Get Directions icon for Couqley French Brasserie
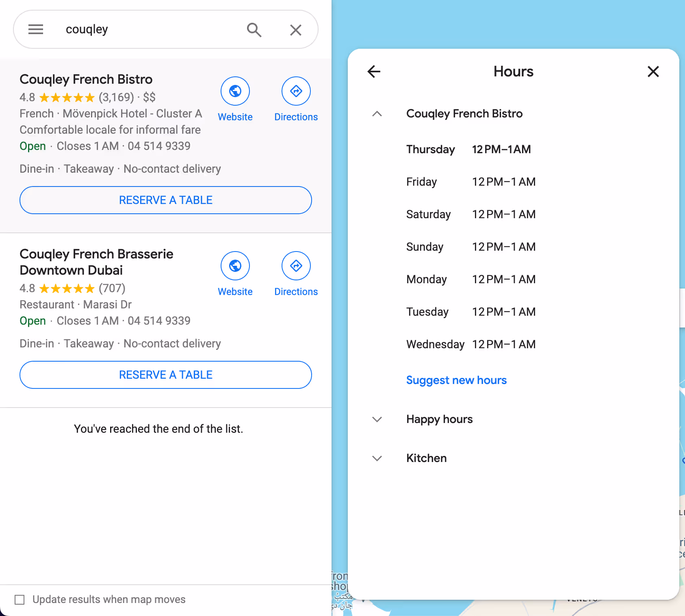 pos(296,266)
